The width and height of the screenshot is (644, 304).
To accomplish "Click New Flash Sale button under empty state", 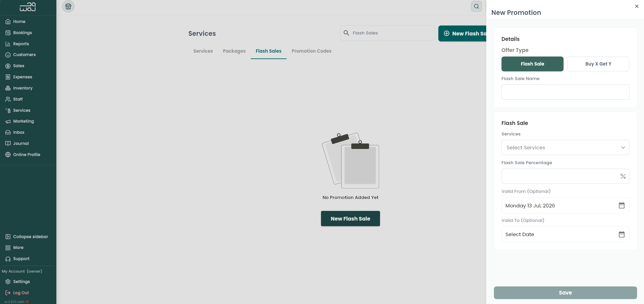I will [x=350, y=219].
